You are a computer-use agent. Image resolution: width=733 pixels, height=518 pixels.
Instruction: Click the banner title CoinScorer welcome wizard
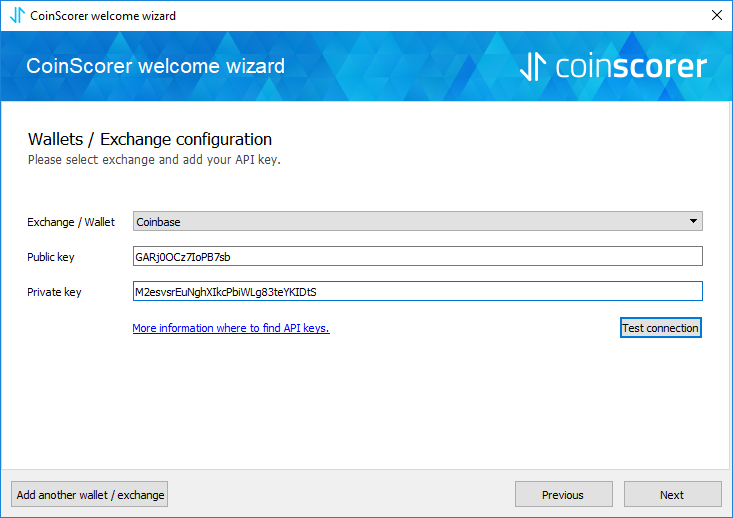[x=156, y=66]
